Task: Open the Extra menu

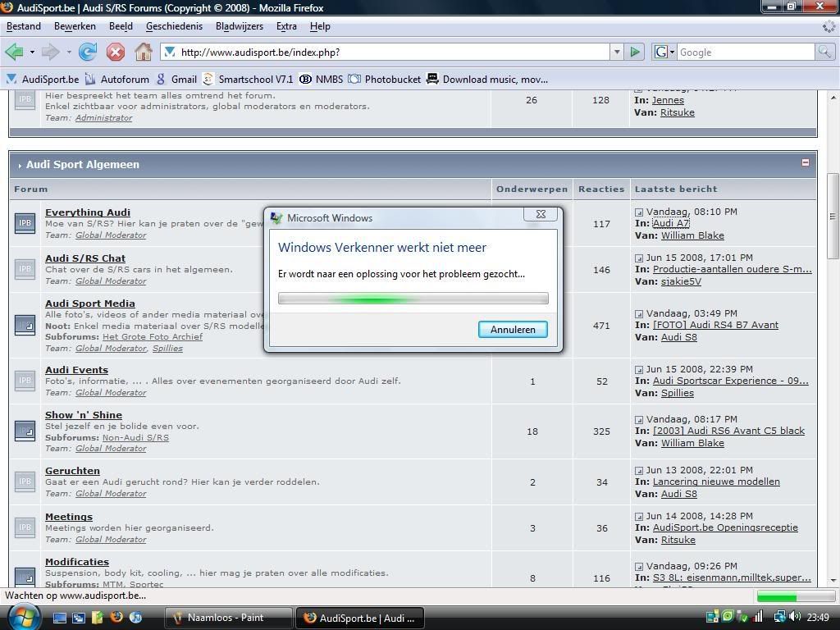Action: click(286, 26)
